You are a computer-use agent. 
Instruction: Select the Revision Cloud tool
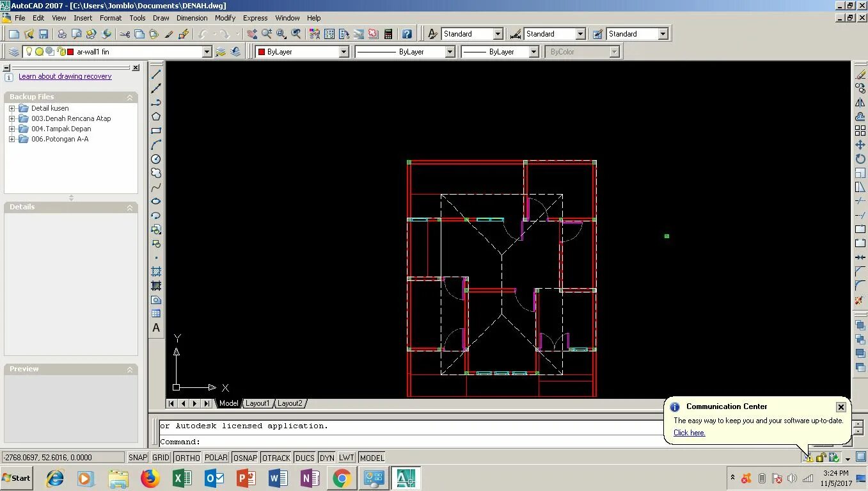[x=156, y=173]
